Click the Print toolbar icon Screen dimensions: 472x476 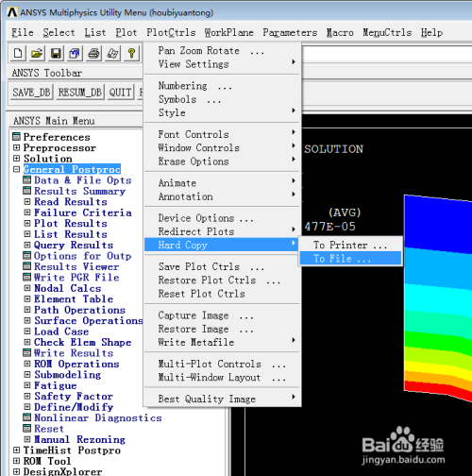(93, 53)
